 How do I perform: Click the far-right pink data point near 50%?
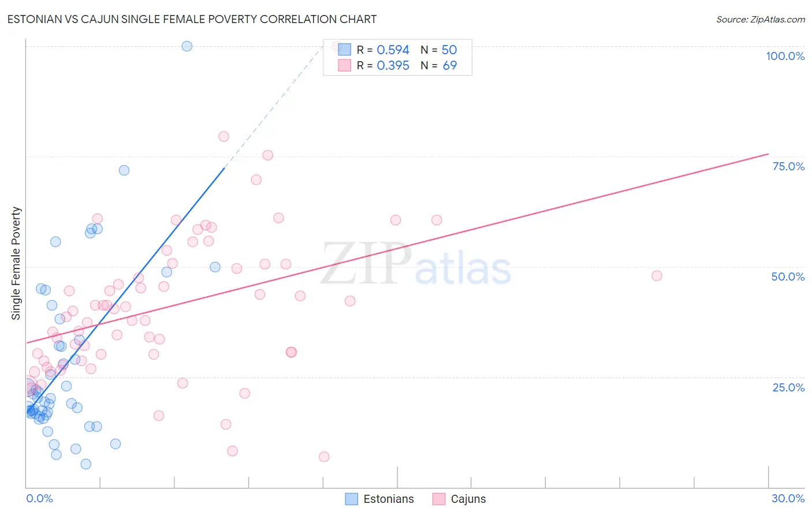[657, 275]
